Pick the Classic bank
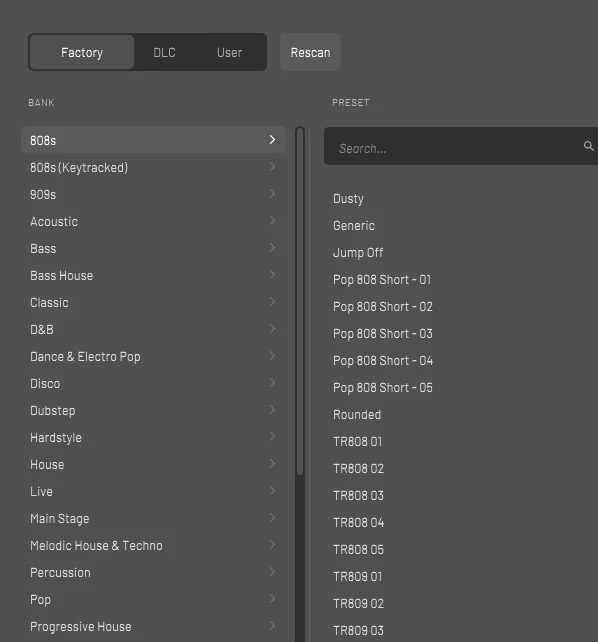Image resolution: width=598 pixels, height=642 pixels. [49, 303]
